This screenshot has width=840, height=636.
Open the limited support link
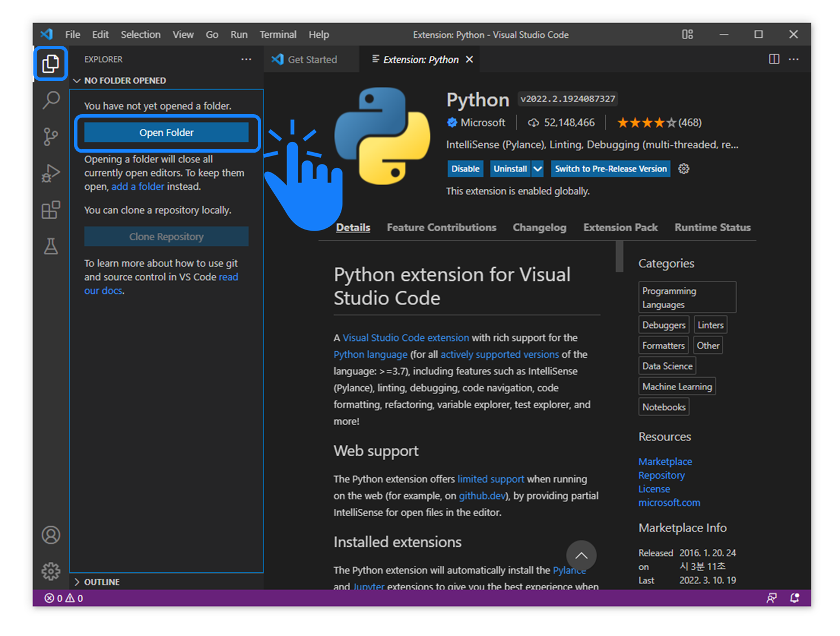[x=491, y=479]
